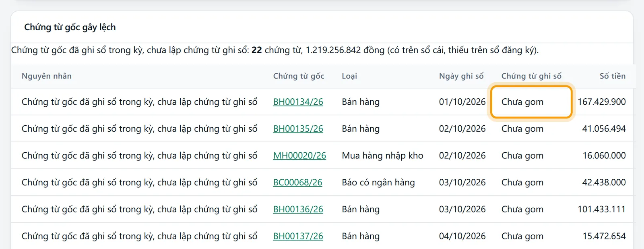
Task: Click amount 167.429.900
Action: (x=602, y=102)
